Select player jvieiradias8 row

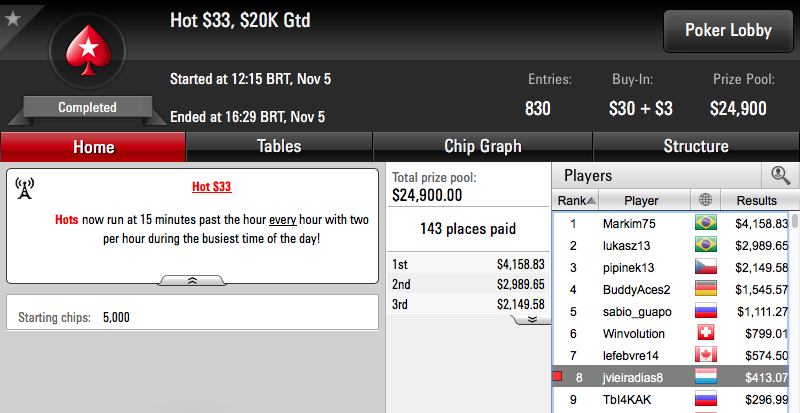pos(671,377)
